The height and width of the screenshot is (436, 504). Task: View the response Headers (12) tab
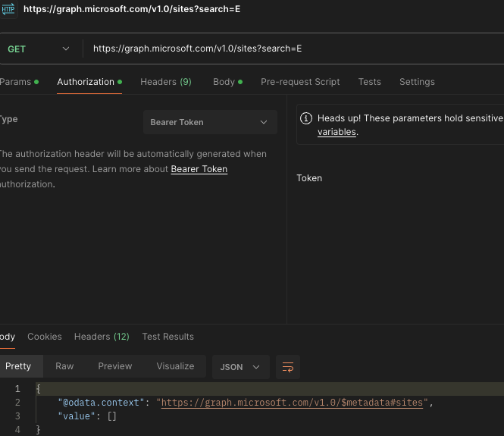click(102, 337)
